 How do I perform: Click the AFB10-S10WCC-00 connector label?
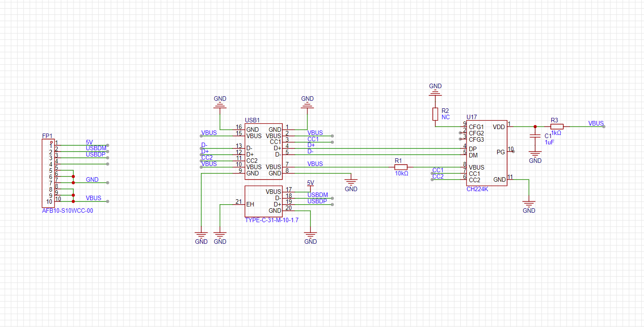[x=68, y=210]
